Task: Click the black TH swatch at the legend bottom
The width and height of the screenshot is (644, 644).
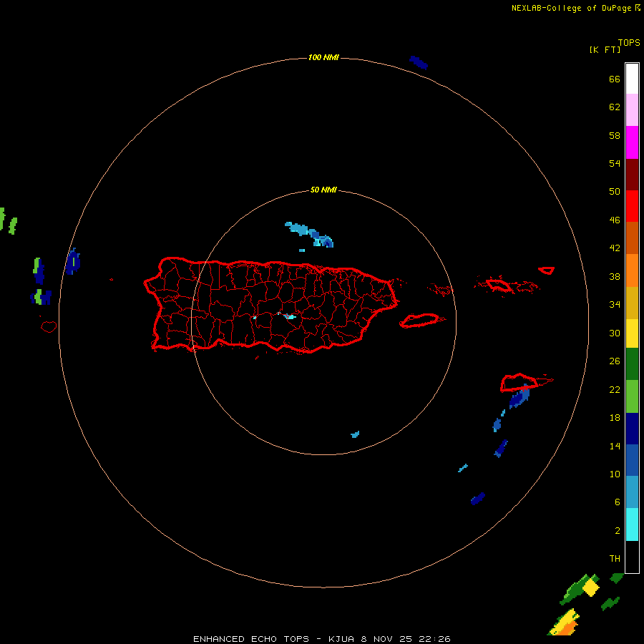Action: coord(632,557)
